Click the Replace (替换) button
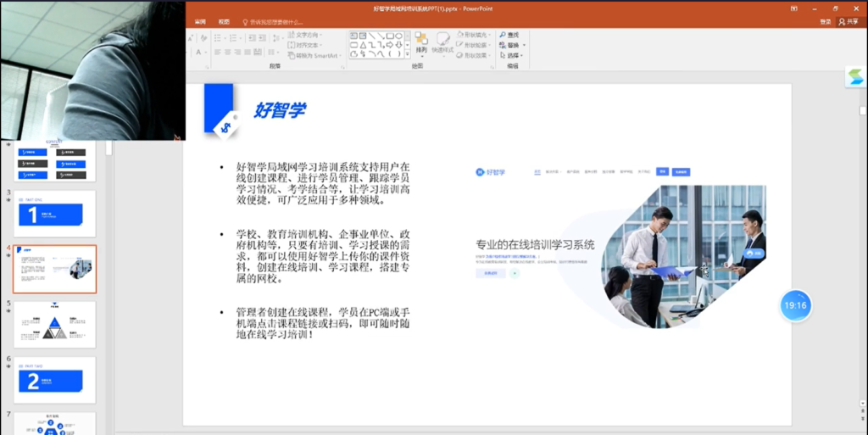868x435 pixels. point(513,45)
